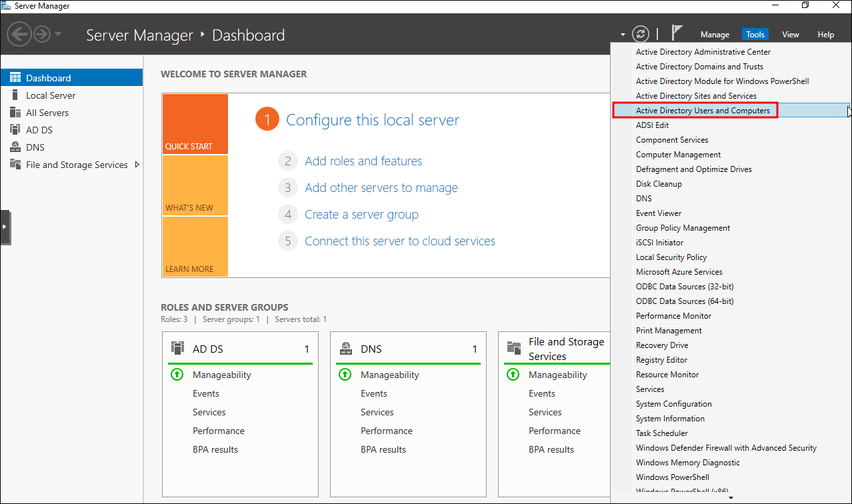Click Create a server group link
Viewport: 852px width, 504px height.
pyautogui.click(x=361, y=215)
